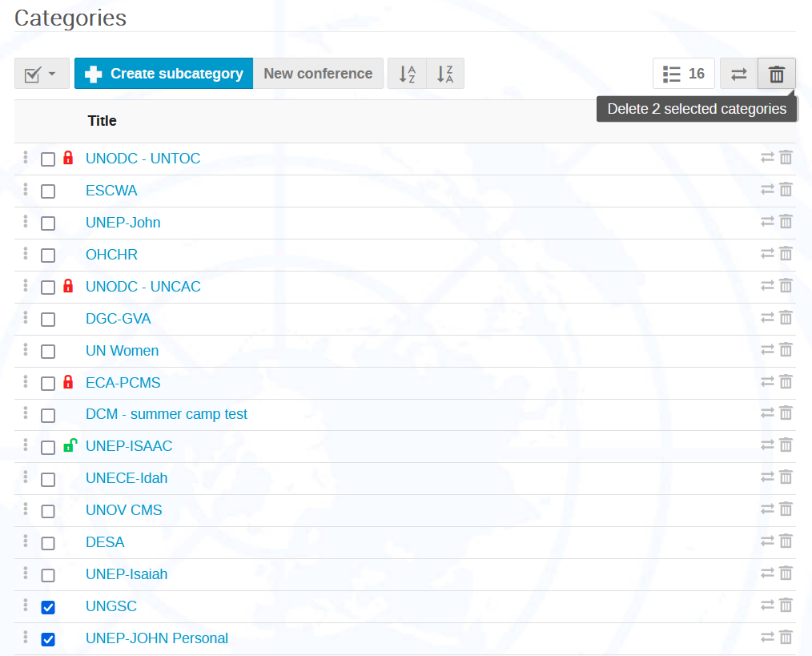Screen dimensions: 812x656
Task: Open the UNEP-Isaiah category link
Action: coord(127,574)
